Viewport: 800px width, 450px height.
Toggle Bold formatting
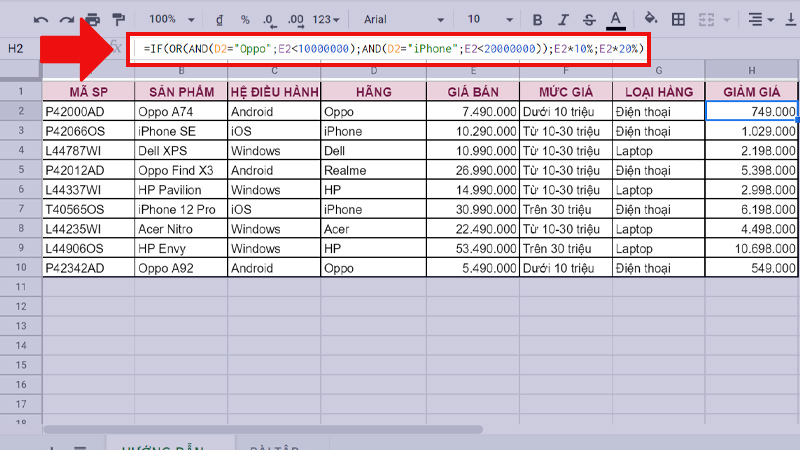pos(537,19)
